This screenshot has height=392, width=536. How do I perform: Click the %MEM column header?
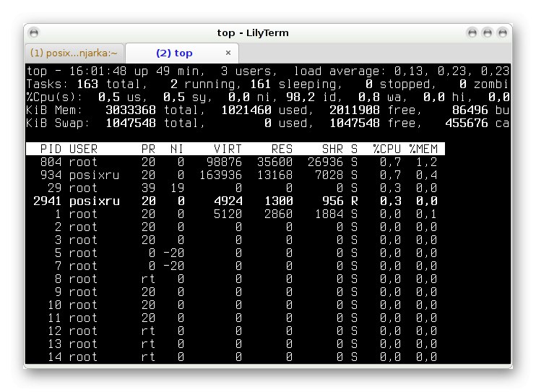423,149
